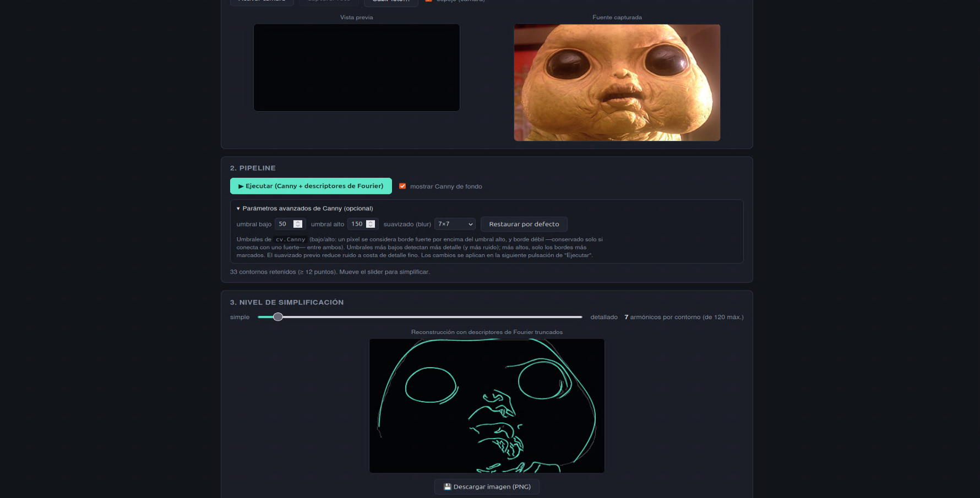Image resolution: width=980 pixels, height=498 pixels.
Task: Click the 'umbral bajo' spinner arrows
Action: pos(298,224)
